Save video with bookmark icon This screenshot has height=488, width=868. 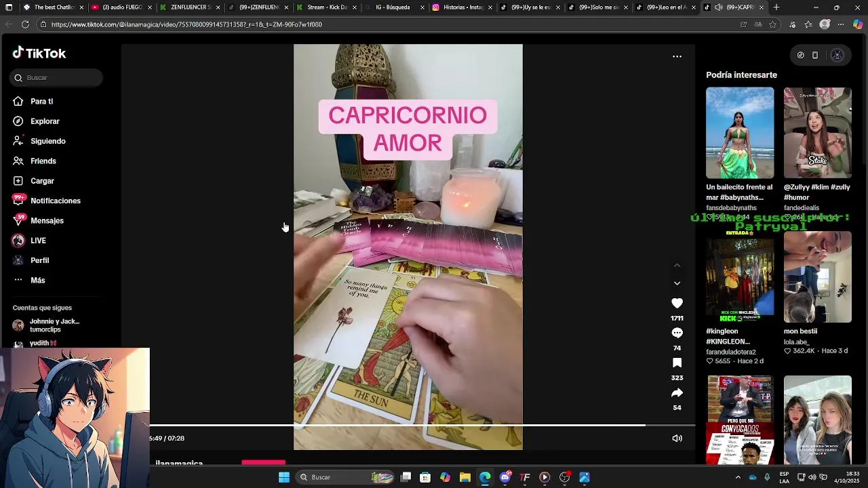coord(677,363)
